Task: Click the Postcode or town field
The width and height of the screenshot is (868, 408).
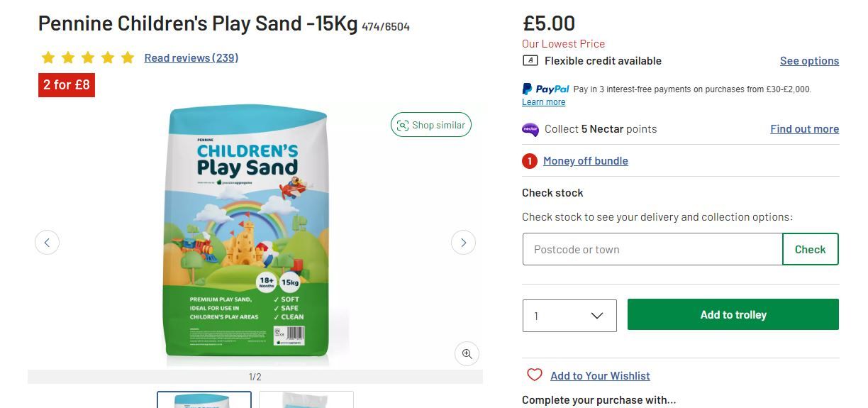Action: tap(652, 249)
